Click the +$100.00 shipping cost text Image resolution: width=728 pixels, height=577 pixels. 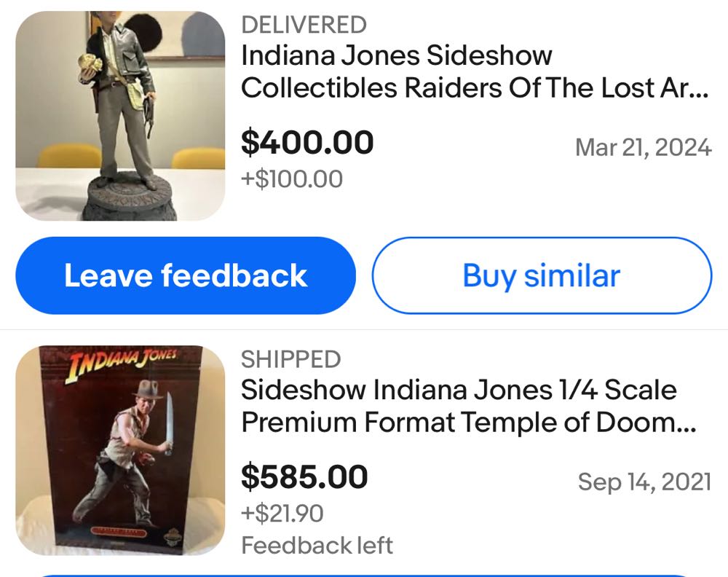tap(289, 178)
